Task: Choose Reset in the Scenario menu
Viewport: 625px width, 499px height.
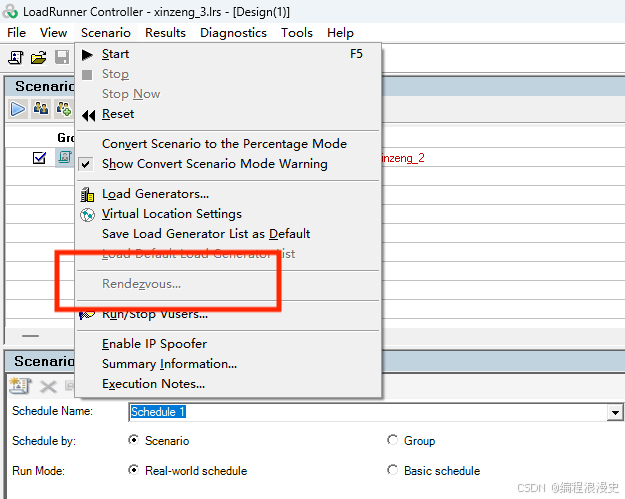Action: [228, 114]
